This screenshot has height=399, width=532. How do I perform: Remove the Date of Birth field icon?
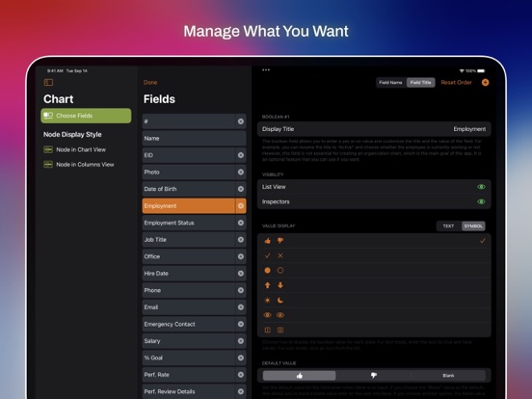pos(241,189)
